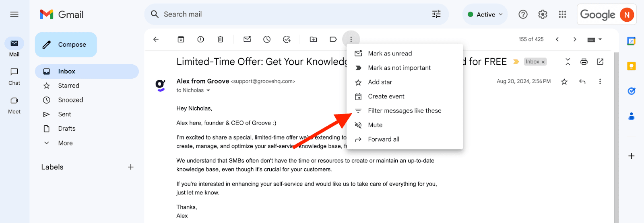Choose Forward all menu entry
Image resolution: width=644 pixels, height=223 pixels.
pos(405,139)
